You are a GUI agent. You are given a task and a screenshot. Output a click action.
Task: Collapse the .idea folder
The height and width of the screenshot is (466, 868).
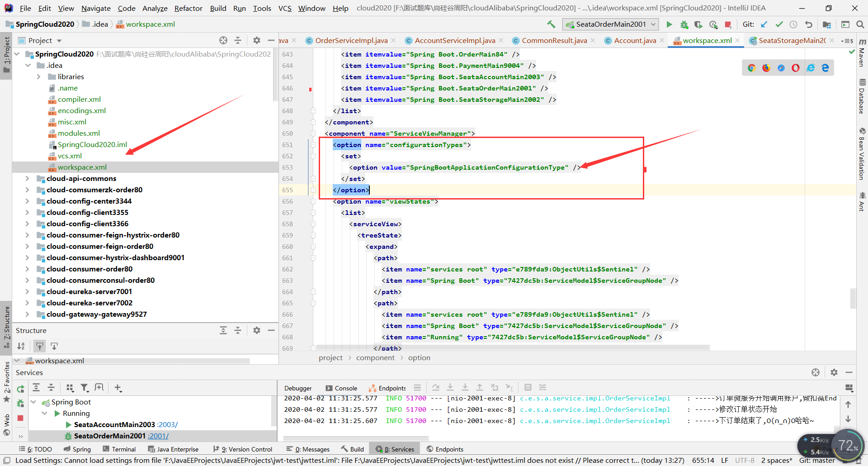[28, 66]
